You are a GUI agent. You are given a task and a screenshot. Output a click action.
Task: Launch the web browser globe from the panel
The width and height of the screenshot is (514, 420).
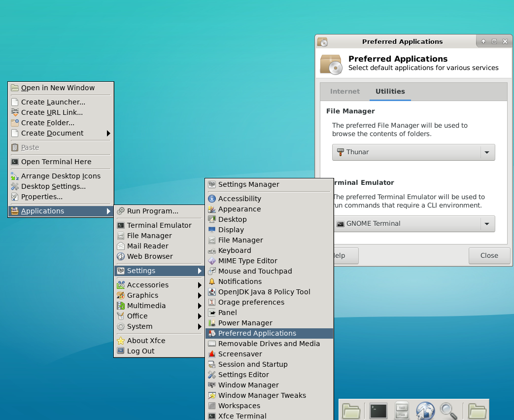tap(425, 411)
